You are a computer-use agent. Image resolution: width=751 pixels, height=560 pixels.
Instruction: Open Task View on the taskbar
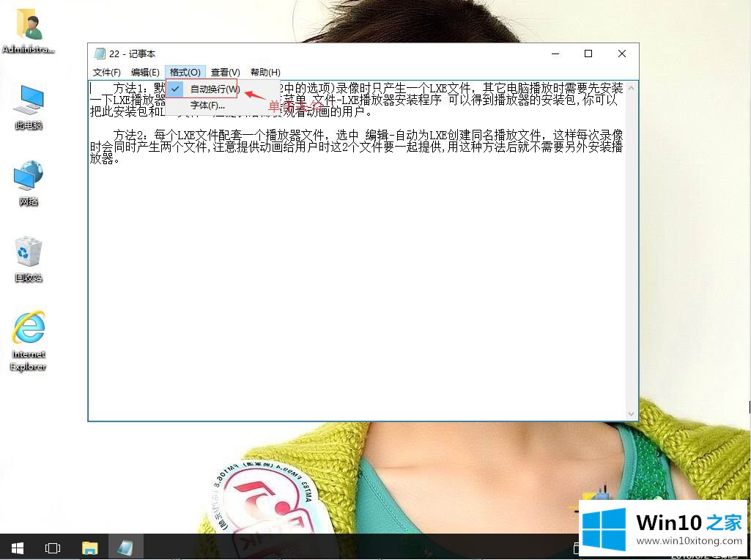point(52,547)
